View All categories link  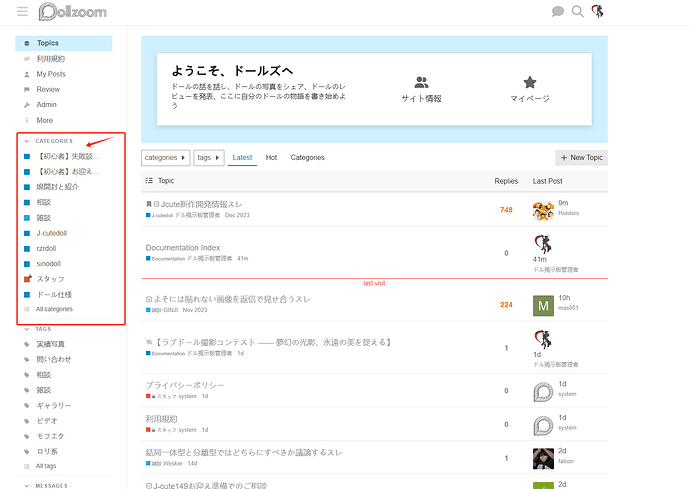click(54, 309)
